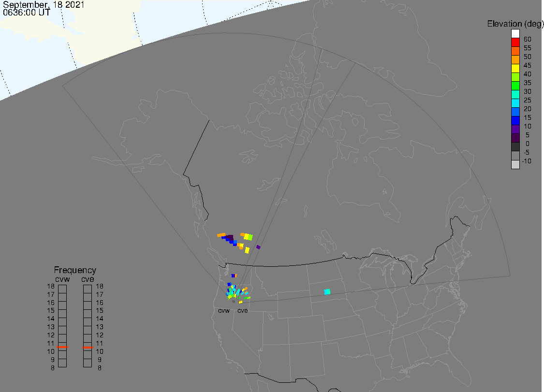Click the '8' label of the cve scale

[100, 368]
